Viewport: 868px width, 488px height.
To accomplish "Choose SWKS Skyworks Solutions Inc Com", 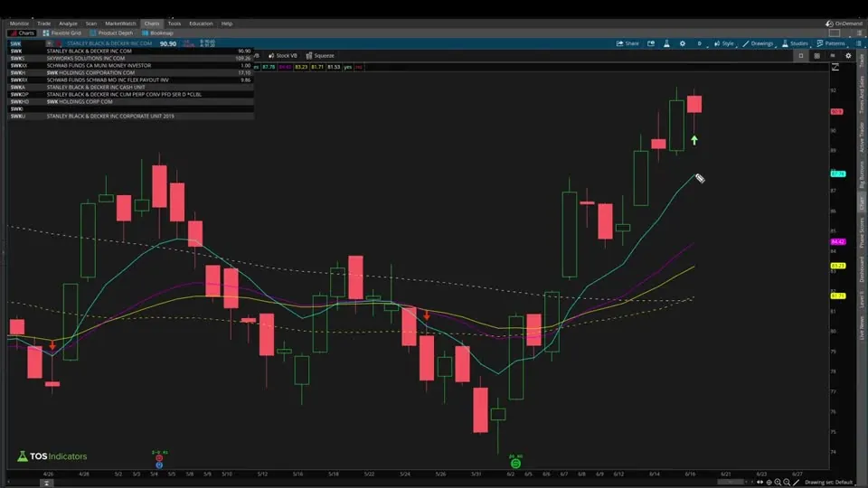I will point(130,58).
